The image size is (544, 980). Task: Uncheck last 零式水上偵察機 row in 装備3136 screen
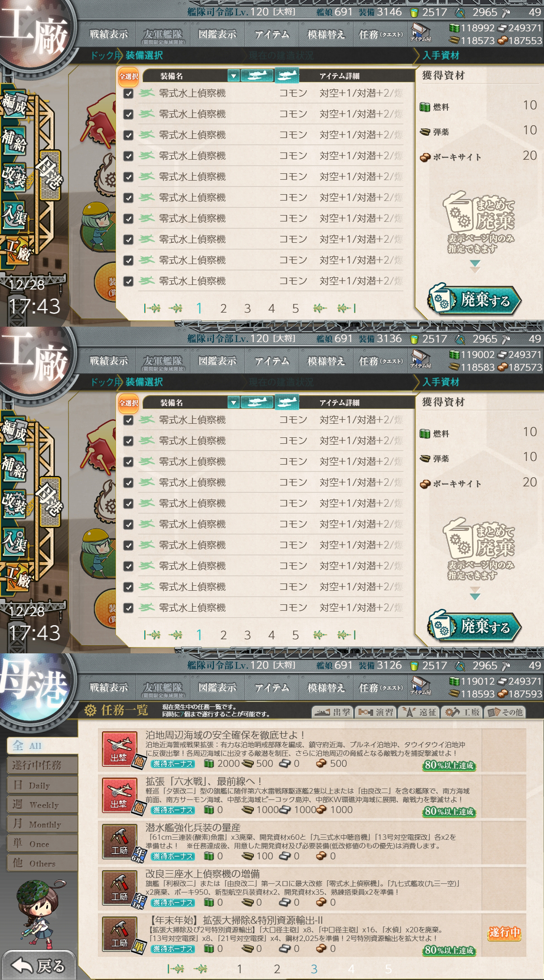pyautogui.click(x=128, y=608)
